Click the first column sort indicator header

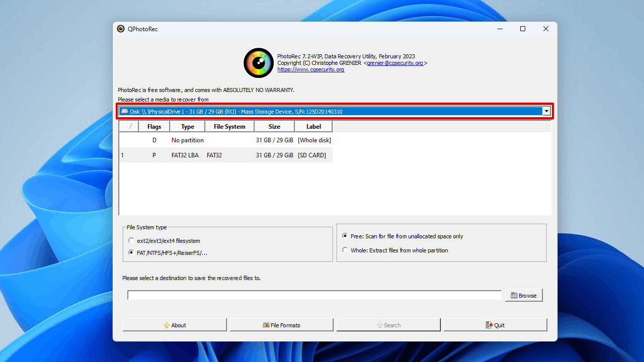click(129, 127)
